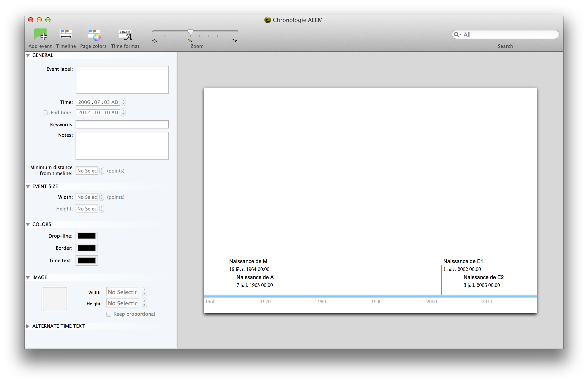Select the Naissance de E2 event
The height and width of the screenshot is (383, 588).
coord(483,277)
